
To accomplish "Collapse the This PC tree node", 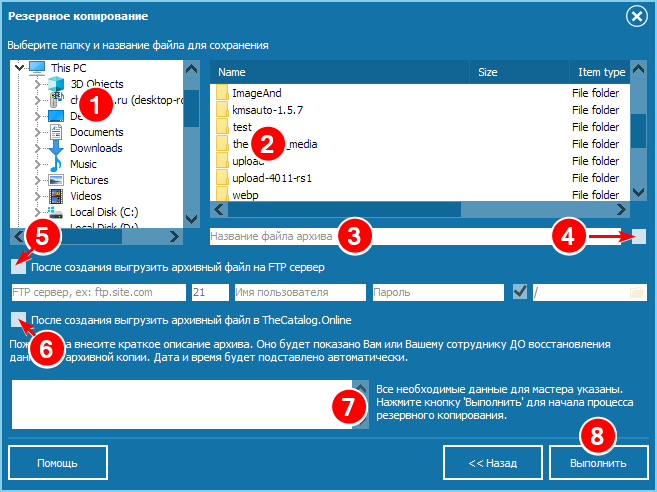I will [19, 67].
